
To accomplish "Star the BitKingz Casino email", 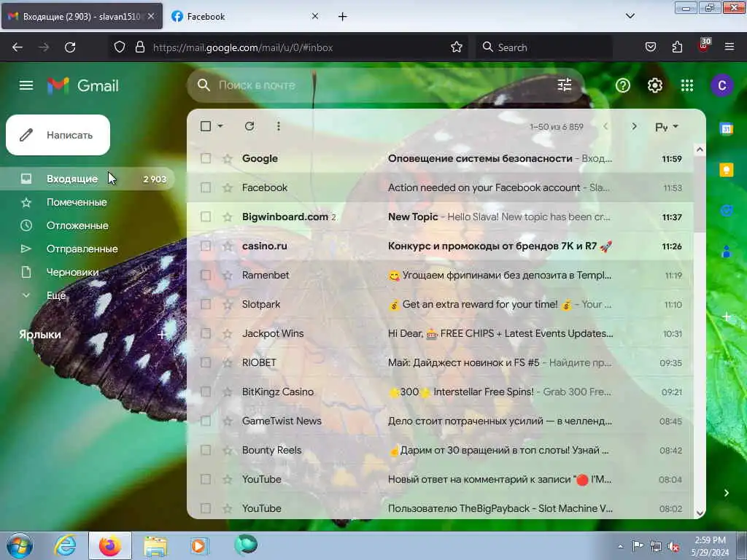I will (x=228, y=392).
